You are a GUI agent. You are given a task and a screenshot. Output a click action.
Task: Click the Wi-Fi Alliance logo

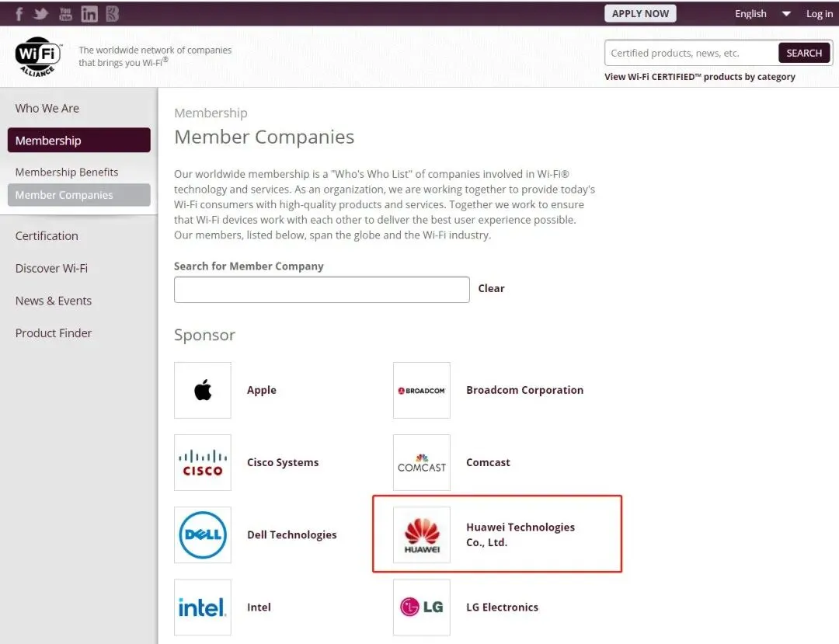37,56
